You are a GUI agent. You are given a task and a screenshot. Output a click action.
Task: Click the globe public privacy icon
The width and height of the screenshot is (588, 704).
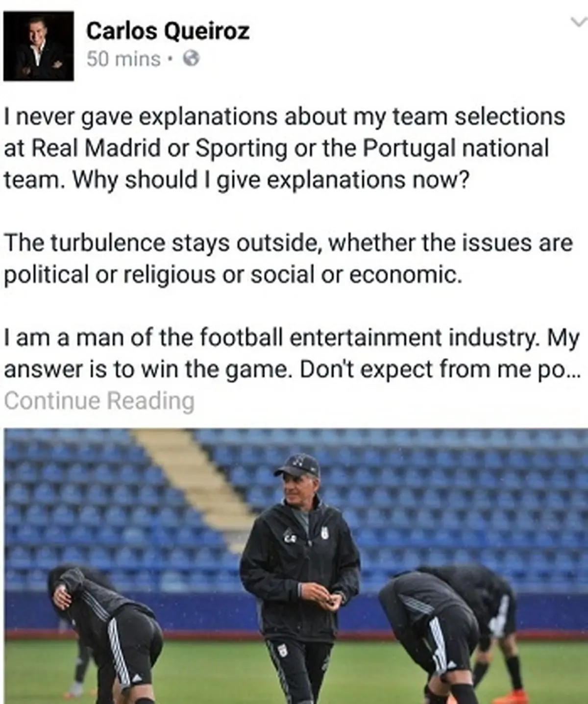[191, 59]
